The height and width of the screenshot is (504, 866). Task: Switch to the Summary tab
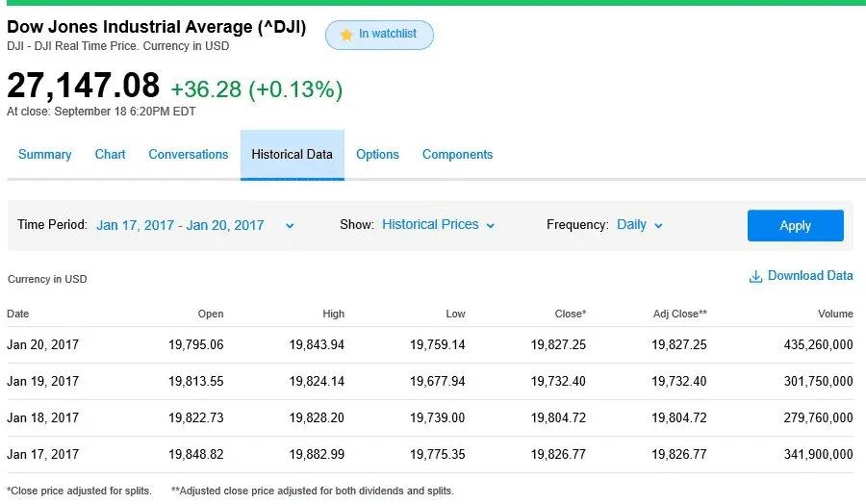(x=45, y=155)
